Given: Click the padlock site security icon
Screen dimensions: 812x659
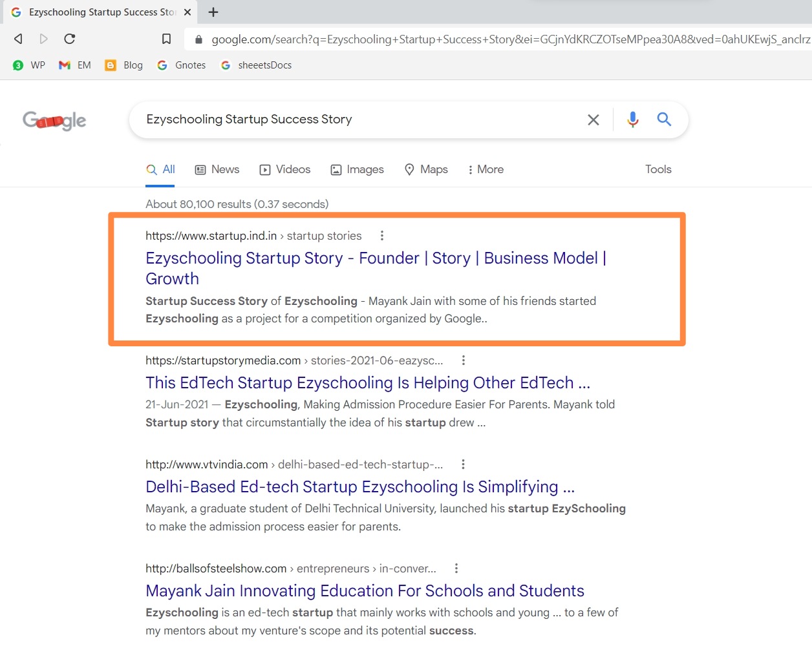Looking at the screenshot, I should [x=198, y=39].
